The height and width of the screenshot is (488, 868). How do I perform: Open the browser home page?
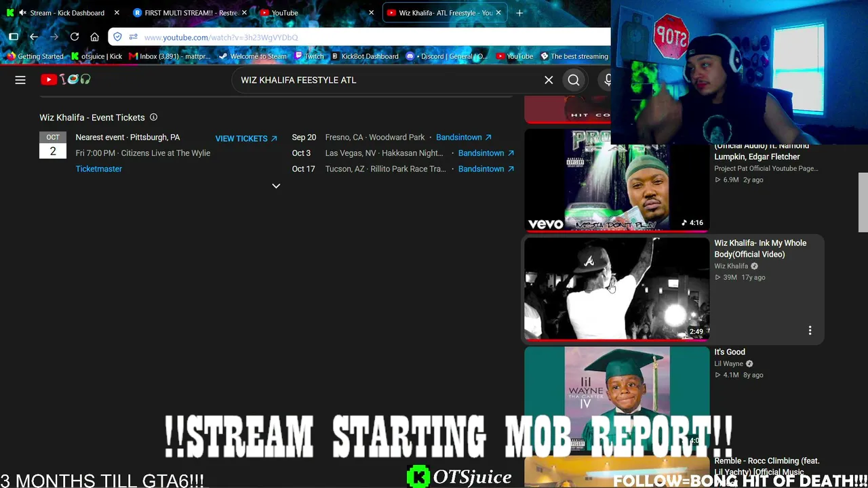click(x=95, y=37)
